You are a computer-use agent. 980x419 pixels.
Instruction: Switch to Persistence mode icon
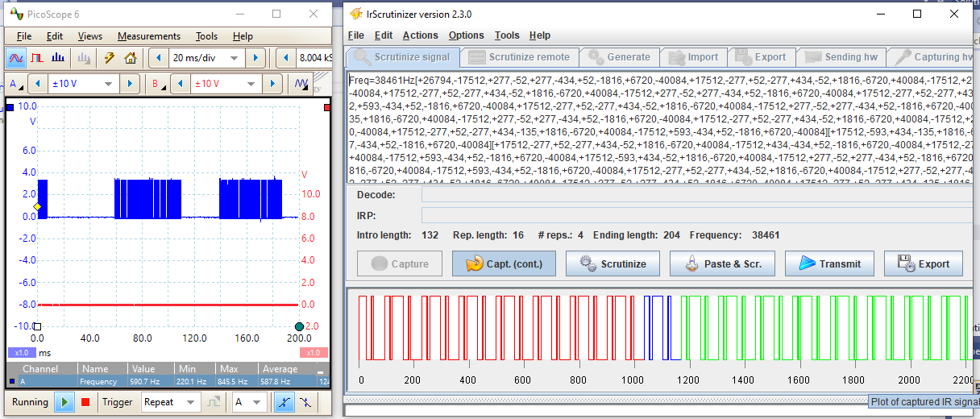[x=37, y=58]
